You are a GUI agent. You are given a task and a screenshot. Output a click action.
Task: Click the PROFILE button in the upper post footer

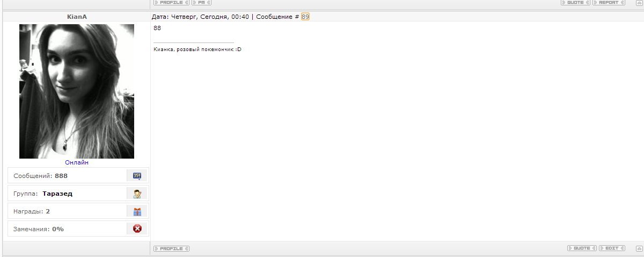(171, 3)
